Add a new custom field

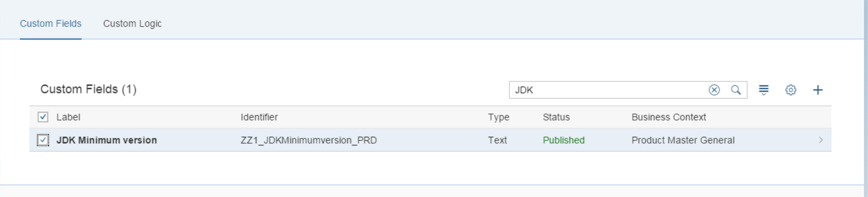coord(818,90)
